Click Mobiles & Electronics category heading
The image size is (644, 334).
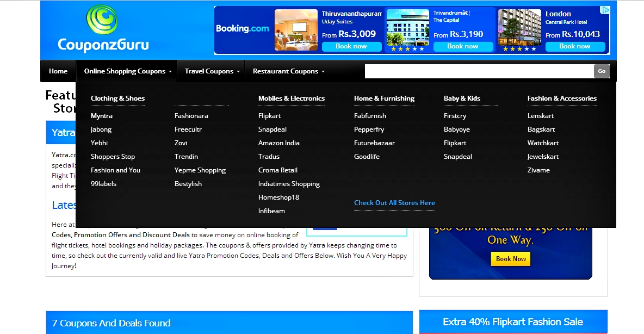click(x=291, y=98)
